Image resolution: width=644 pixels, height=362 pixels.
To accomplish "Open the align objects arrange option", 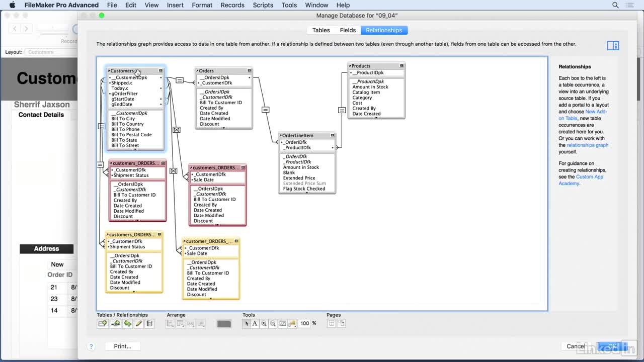I will [171, 324].
